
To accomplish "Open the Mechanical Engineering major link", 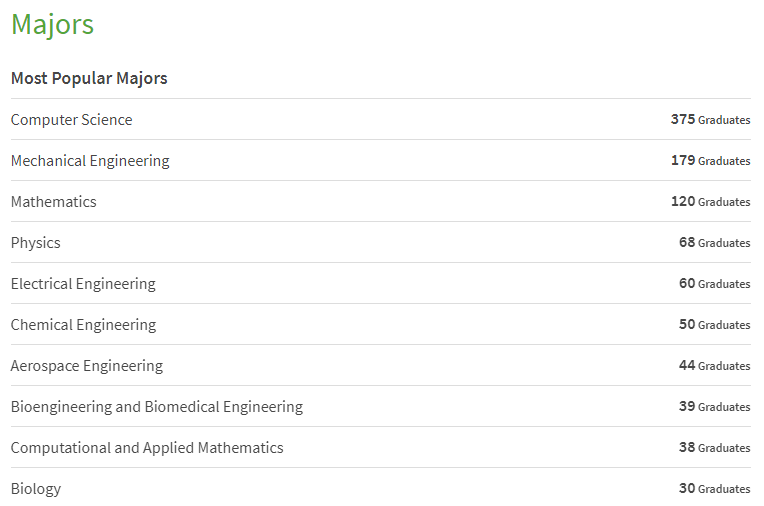I will tap(90, 161).
